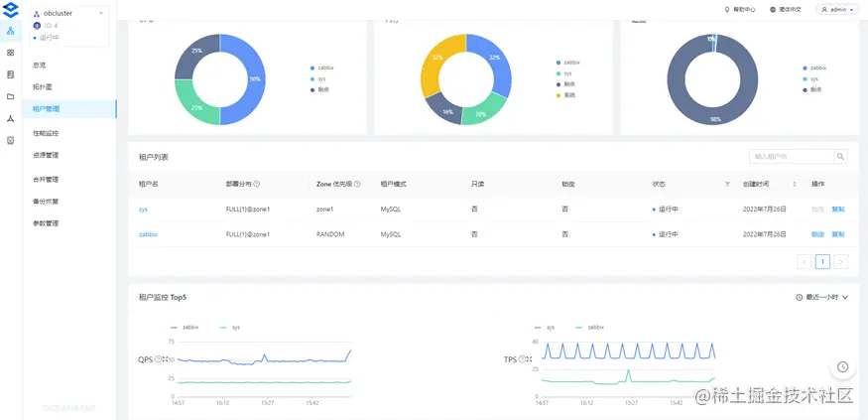Click the help icon beside Zone 优先级 header

(357, 184)
